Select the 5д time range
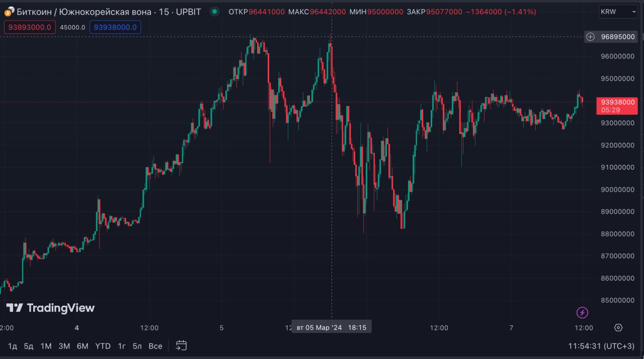The width and height of the screenshot is (644, 359). pos(29,346)
